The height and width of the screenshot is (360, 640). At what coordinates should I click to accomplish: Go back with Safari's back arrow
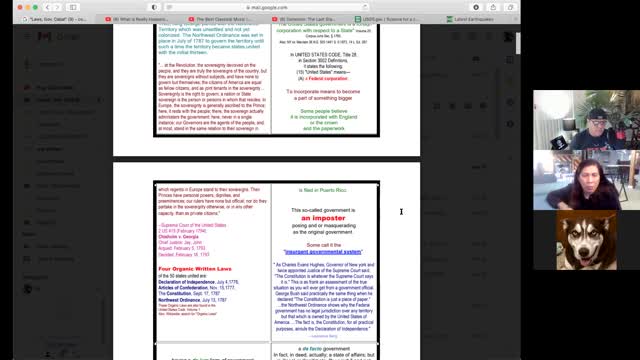(x=47, y=7)
